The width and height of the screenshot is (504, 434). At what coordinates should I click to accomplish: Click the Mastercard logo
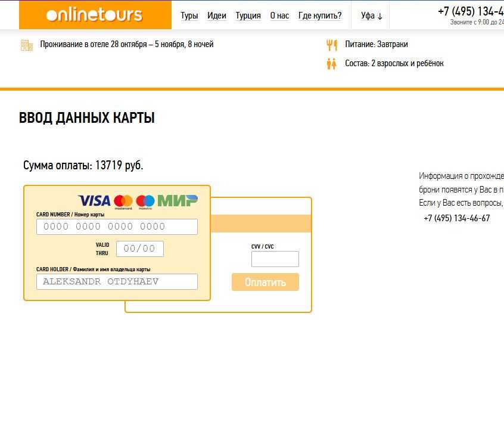pos(123,201)
